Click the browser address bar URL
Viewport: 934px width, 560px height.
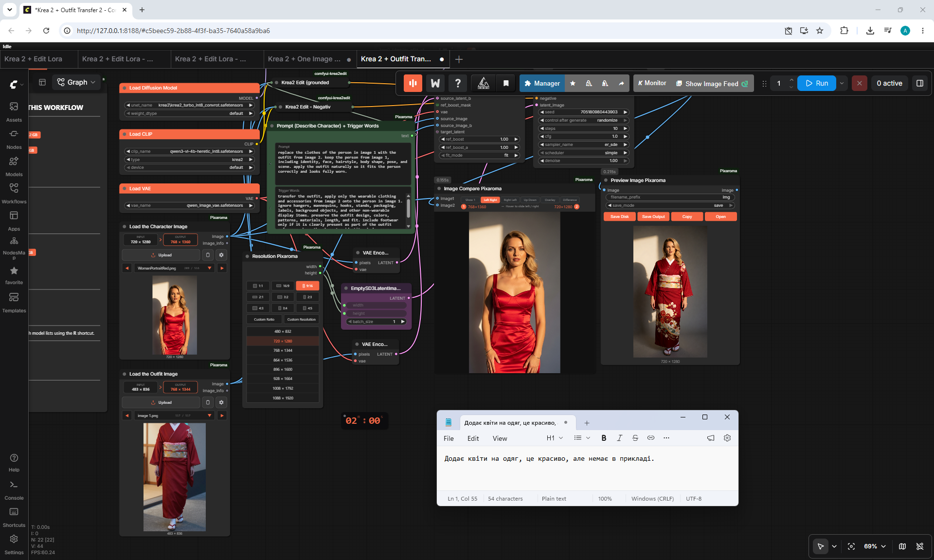pyautogui.click(x=173, y=31)
